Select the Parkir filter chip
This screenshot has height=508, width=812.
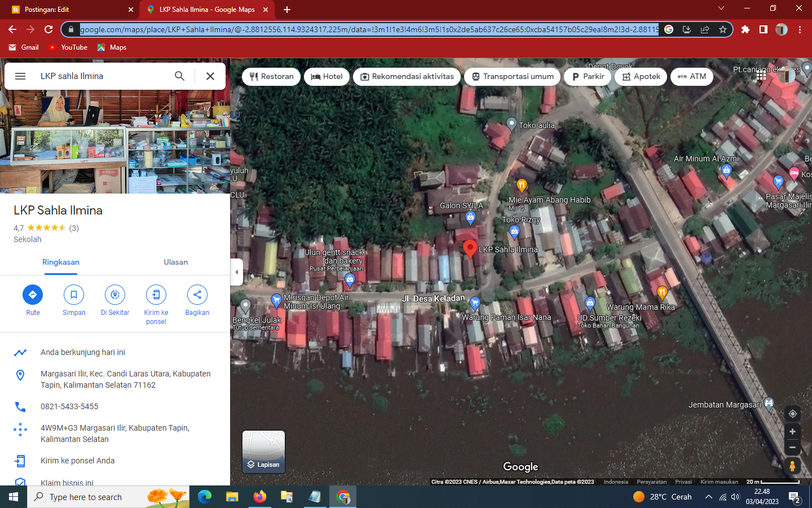pyautogui.click(x=588, y=77)
